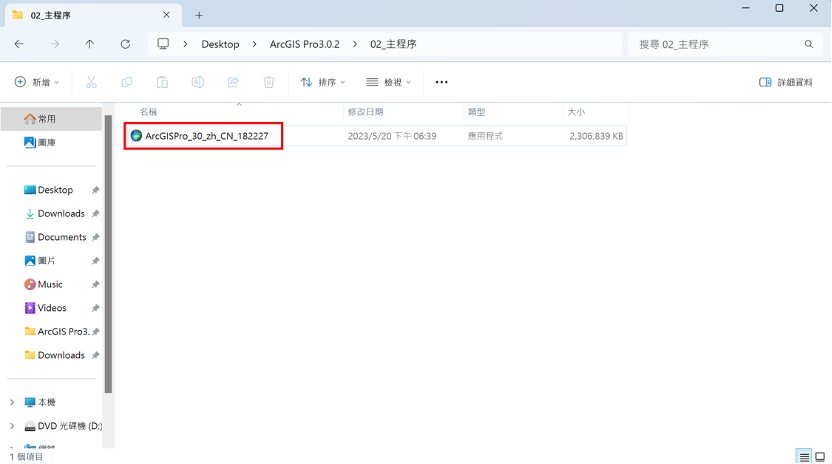Click the Delete trash can icon
This screenshot has width=832, height=464.
269,82
